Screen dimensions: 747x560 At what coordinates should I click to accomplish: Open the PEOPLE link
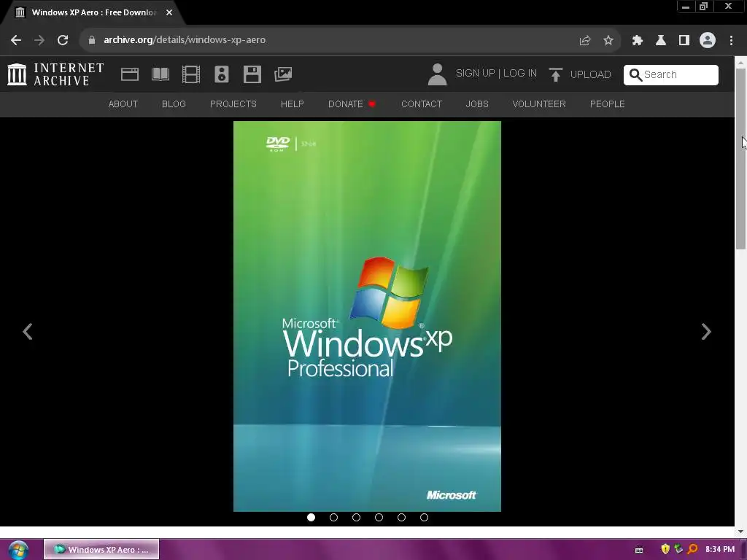pos(608,104)
